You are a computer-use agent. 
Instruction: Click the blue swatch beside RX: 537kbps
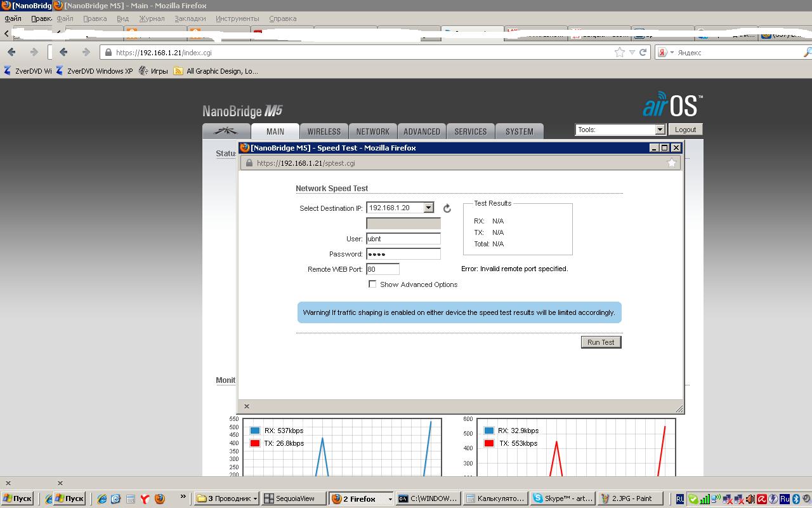pos(255,431)
